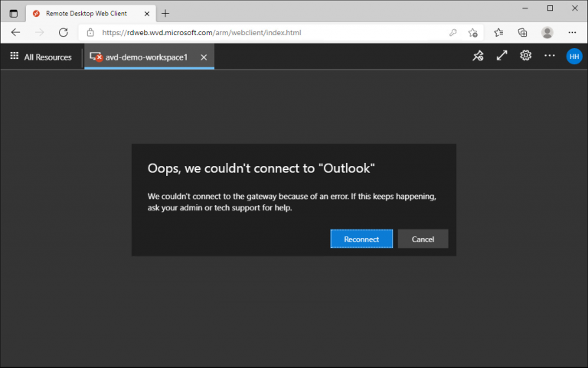
Task: Open a new browser tab
Action: 165,13
